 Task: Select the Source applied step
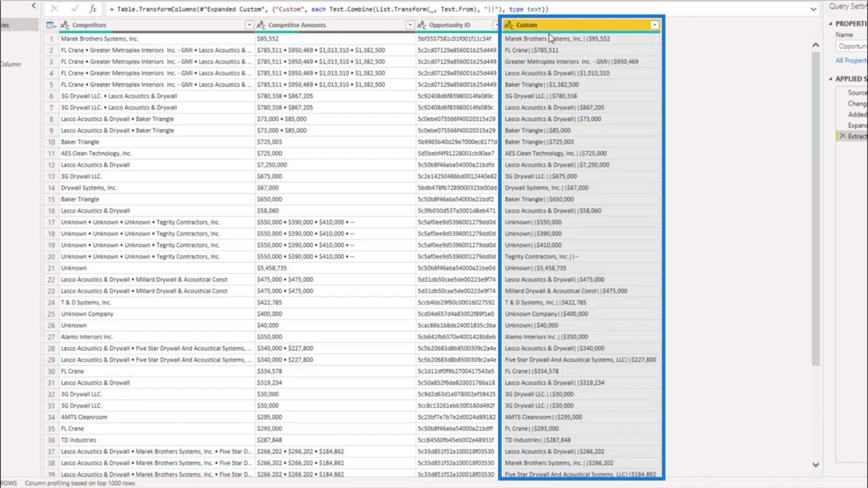(x=857, y=92)
